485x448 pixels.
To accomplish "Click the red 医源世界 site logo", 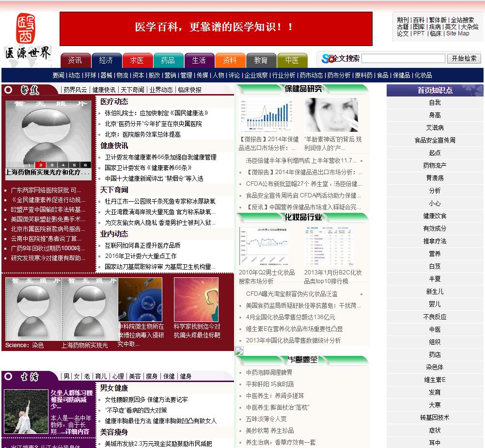I will [x=27, y=39].
